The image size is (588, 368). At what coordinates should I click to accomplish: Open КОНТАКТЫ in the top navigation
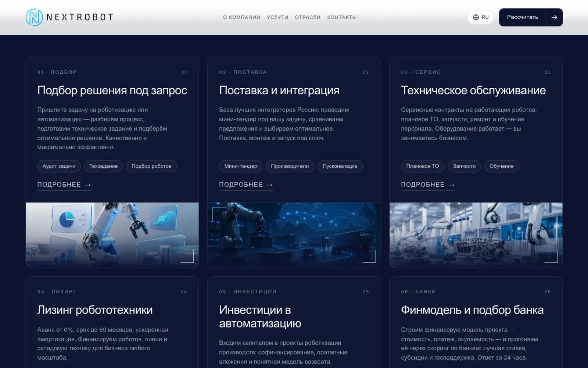tap(342, 17)
